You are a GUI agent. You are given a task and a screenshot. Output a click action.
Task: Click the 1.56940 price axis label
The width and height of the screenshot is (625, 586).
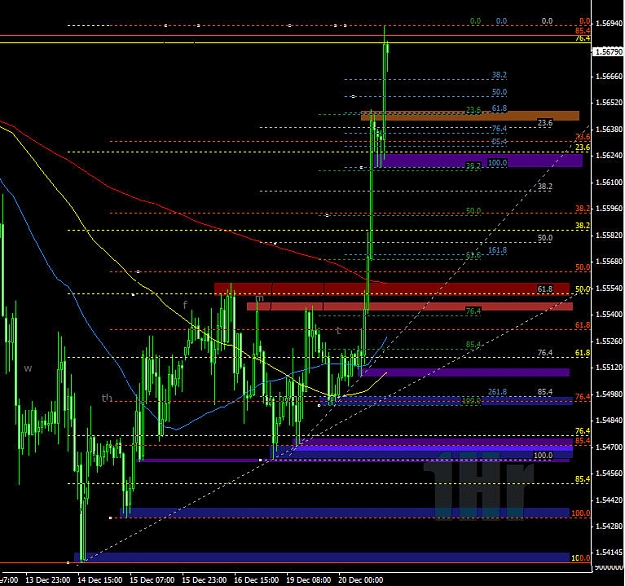[609, 23]
